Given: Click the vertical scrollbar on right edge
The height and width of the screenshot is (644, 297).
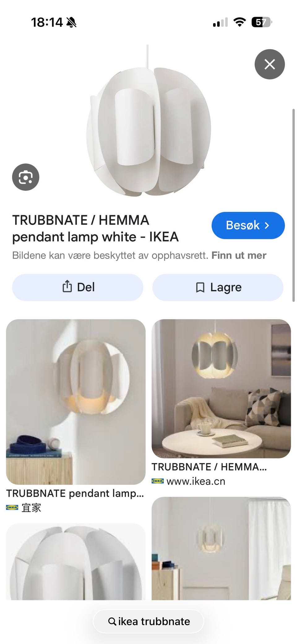Looking at the screenshot, I should pos(293,205).
